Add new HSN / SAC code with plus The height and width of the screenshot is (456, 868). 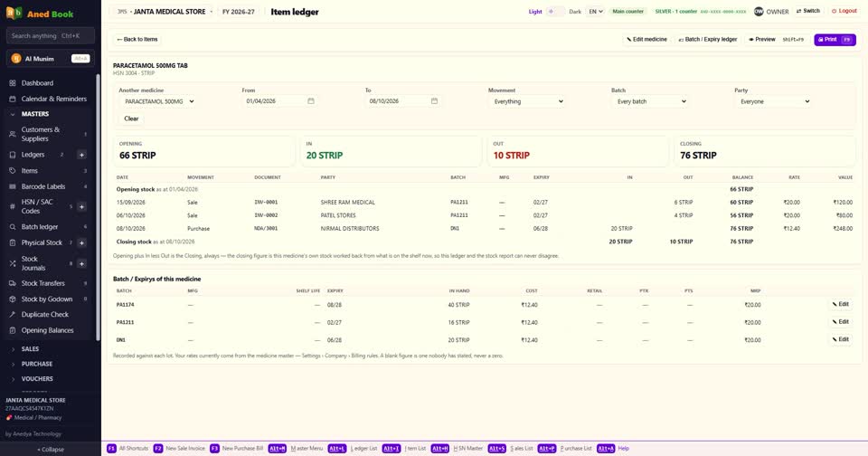81,206
